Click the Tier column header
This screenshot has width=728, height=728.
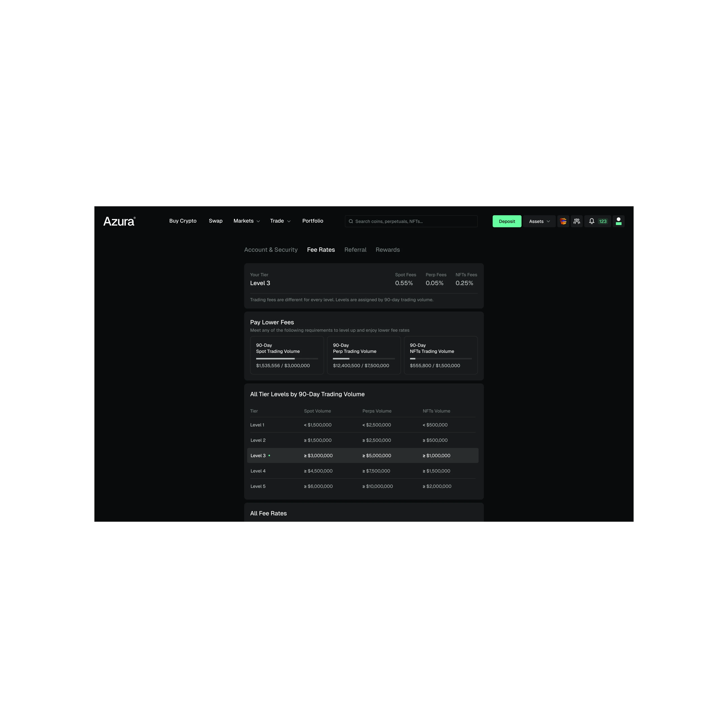coord(254,411)
